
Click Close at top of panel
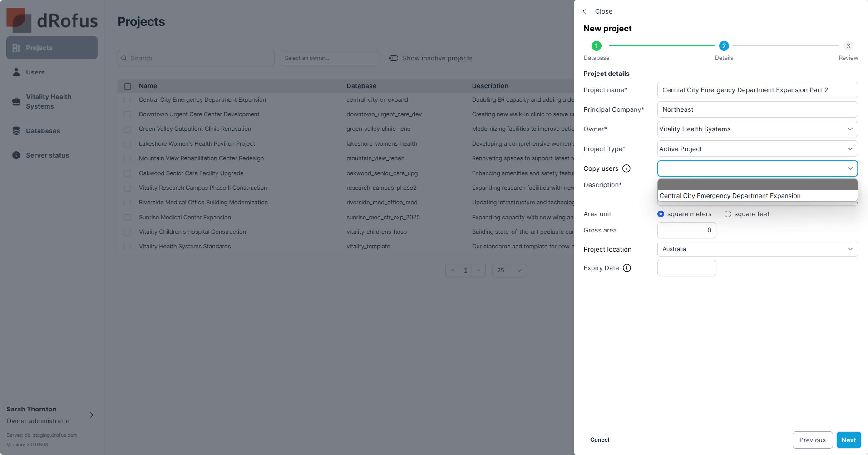coord(604,11)
